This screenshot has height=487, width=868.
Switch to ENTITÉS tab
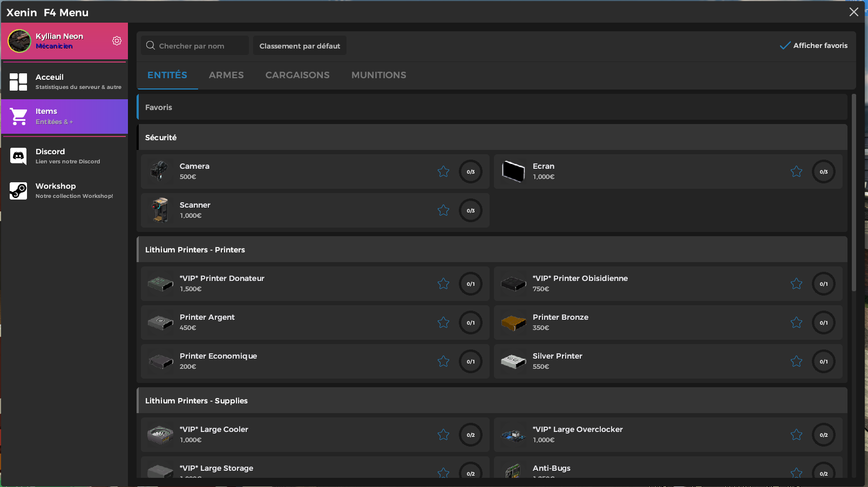[167, 75]
